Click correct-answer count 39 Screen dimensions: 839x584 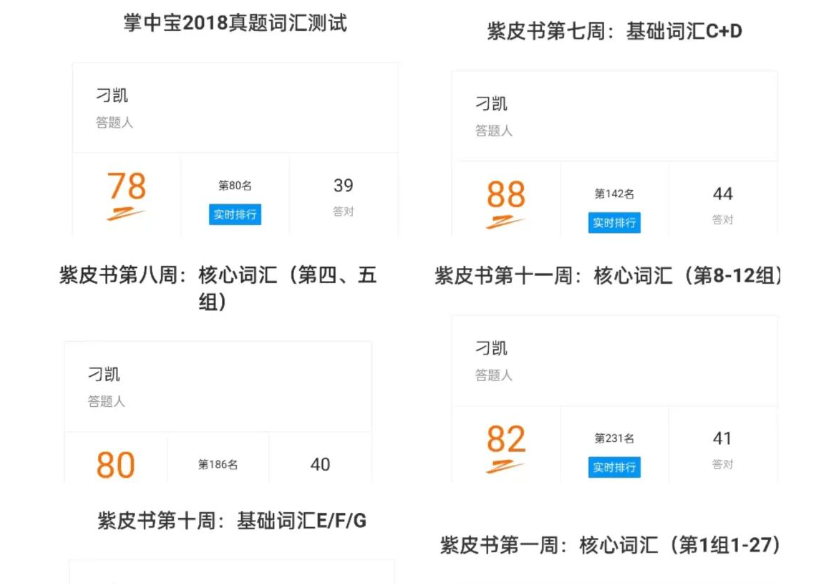(x=343, y=186)
